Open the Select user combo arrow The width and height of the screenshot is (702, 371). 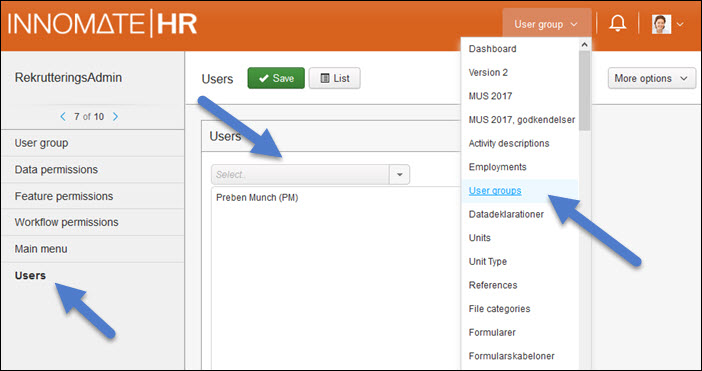399,175
